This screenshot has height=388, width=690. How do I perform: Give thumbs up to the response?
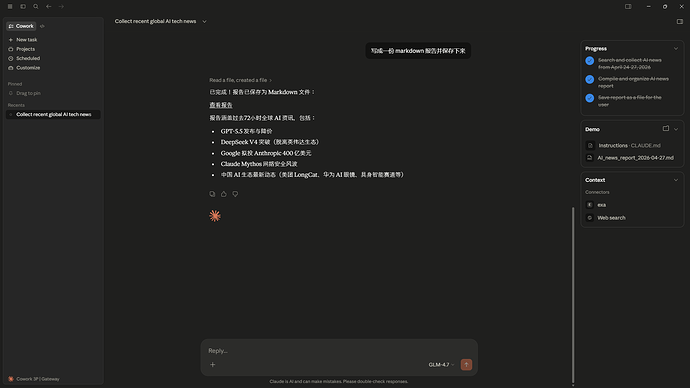pos(224,194)
